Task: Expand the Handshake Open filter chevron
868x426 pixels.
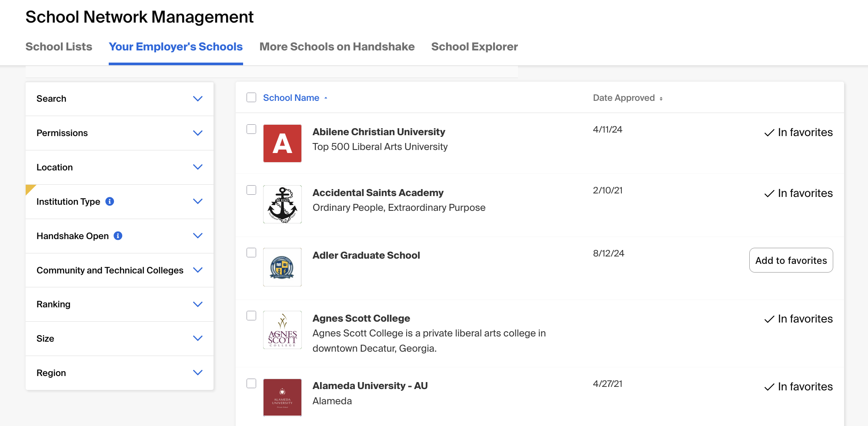Action: click(198, 236)
